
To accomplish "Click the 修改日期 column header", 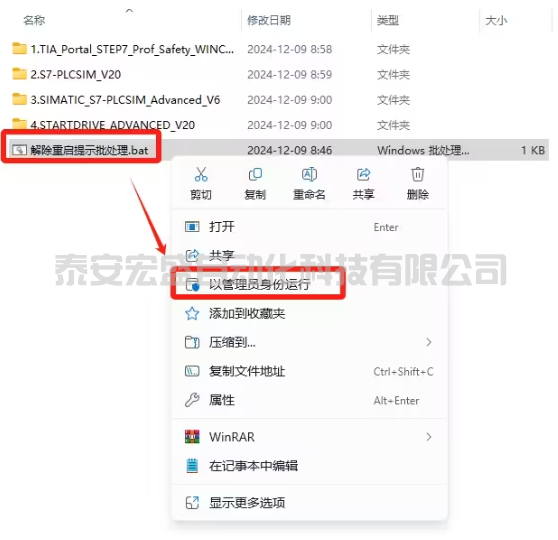I will 269,20.
